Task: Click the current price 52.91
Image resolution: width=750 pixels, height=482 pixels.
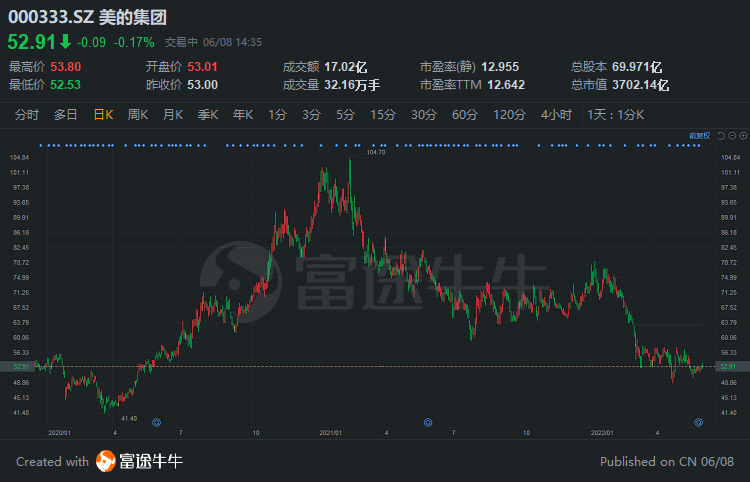Action: 32,42
